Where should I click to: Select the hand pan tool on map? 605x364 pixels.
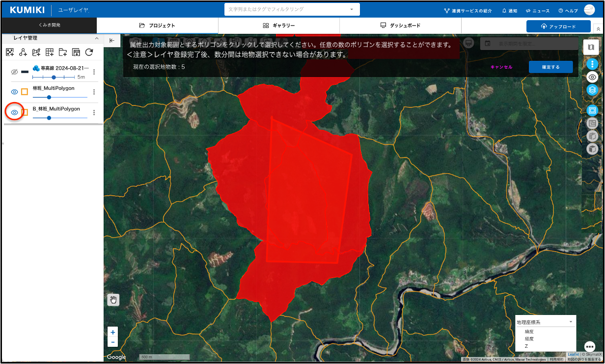[x=113, y=300]
